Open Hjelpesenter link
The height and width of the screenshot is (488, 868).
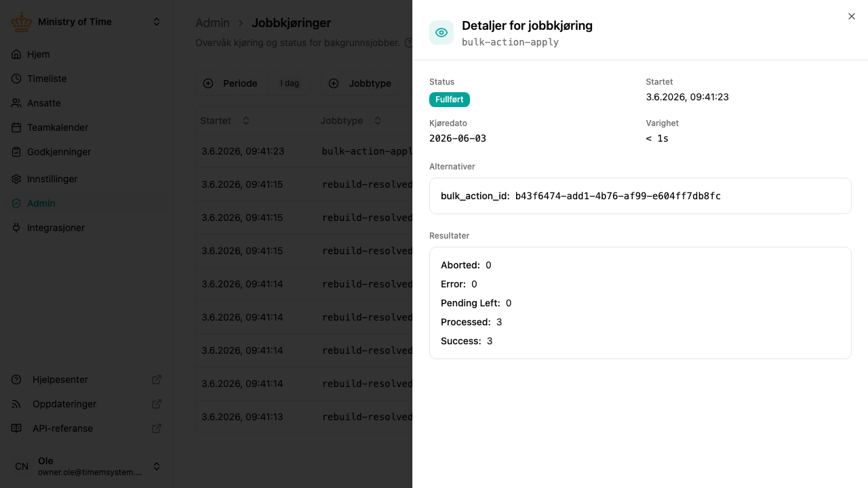(87, 380)
